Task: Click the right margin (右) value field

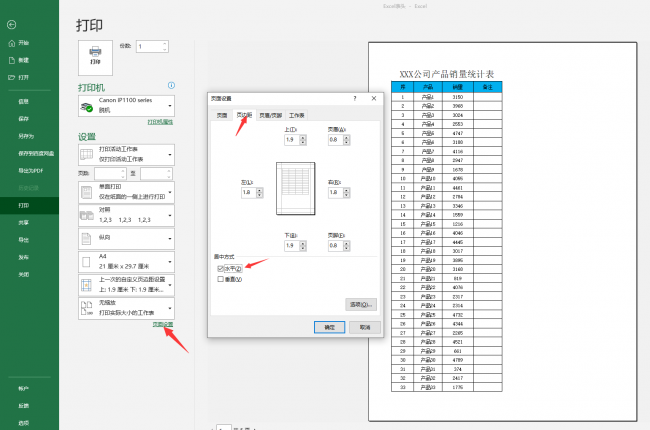Action: coord(335,192)
